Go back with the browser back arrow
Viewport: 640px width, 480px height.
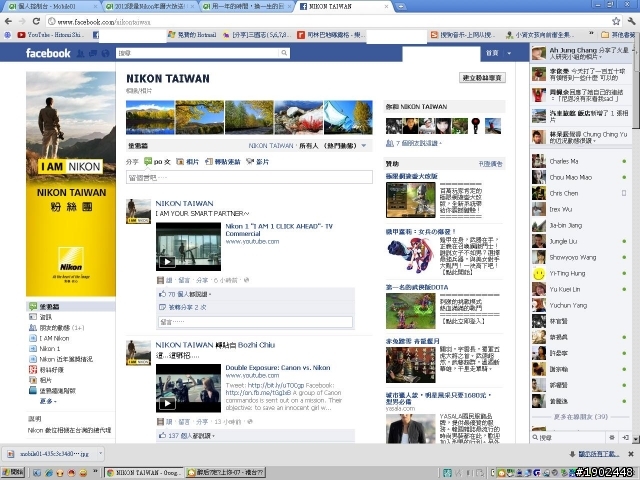(8, 21)
